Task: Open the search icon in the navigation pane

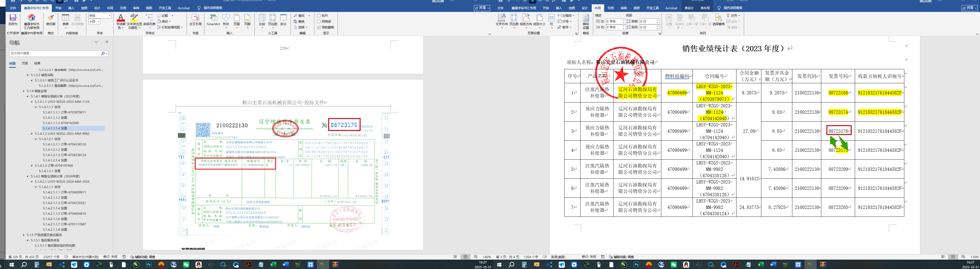Action: click(103, 54)
